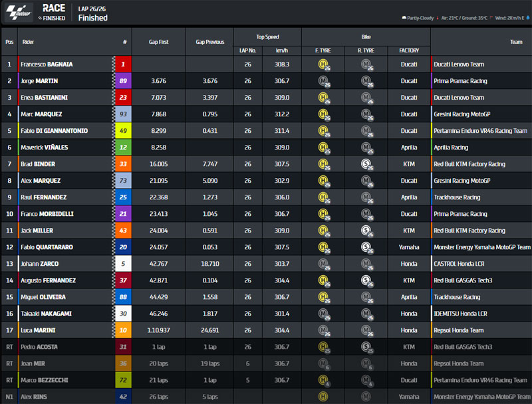Screen dimensions: 532x404
Task: Click Brad Binder's rear tyre S icon
Action: click(x=365, y=164)
